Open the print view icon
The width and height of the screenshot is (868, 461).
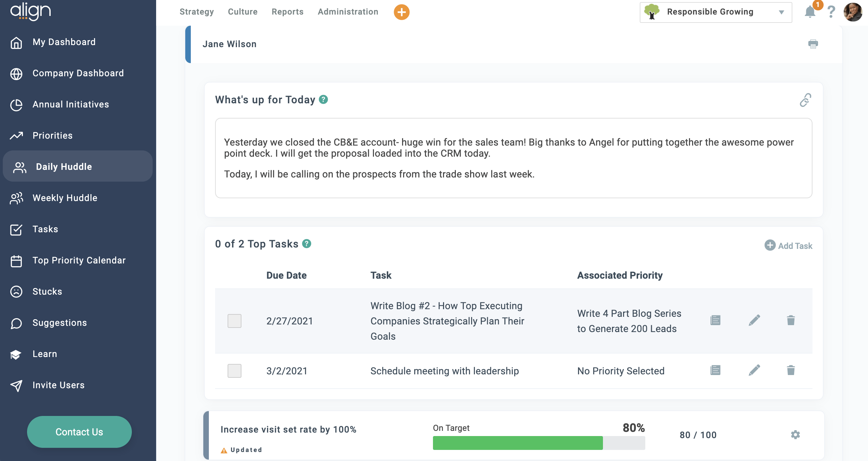[x=814, y=44]
